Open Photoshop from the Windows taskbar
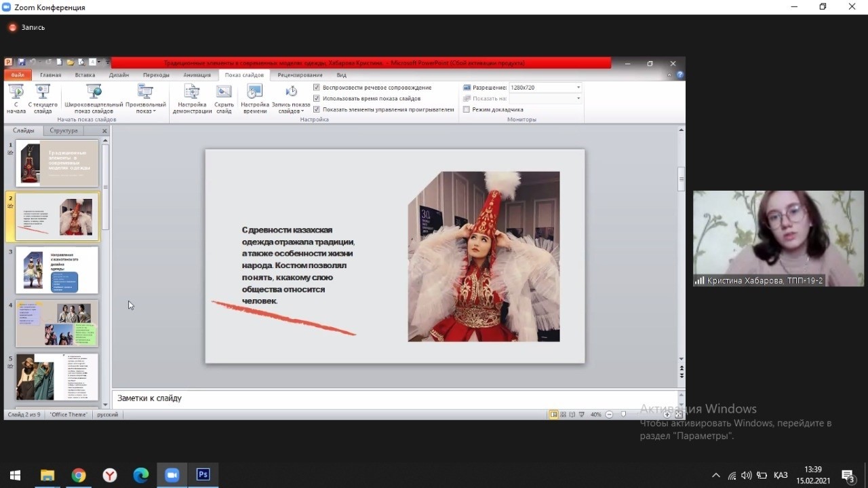 click(203, 474)
